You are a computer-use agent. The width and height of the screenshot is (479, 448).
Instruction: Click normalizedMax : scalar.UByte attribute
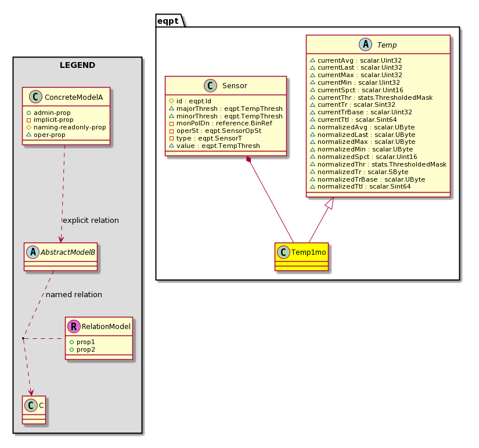pyautogui.click(x=366, y=142)
